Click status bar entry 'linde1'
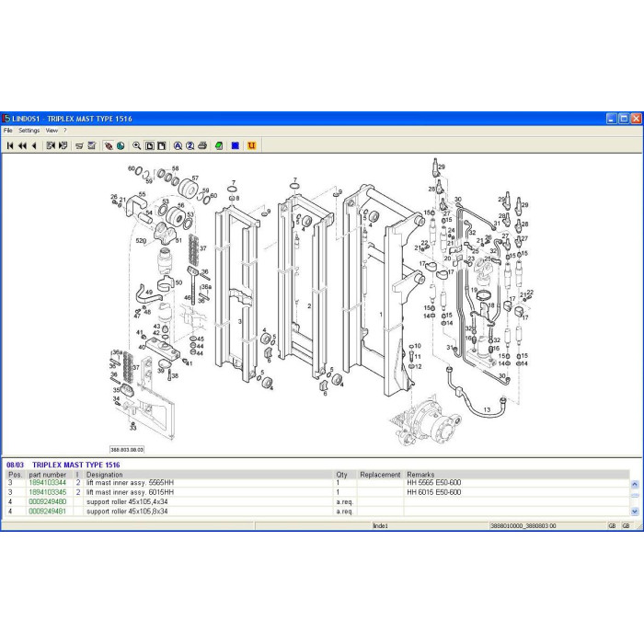 pos(380,525)
